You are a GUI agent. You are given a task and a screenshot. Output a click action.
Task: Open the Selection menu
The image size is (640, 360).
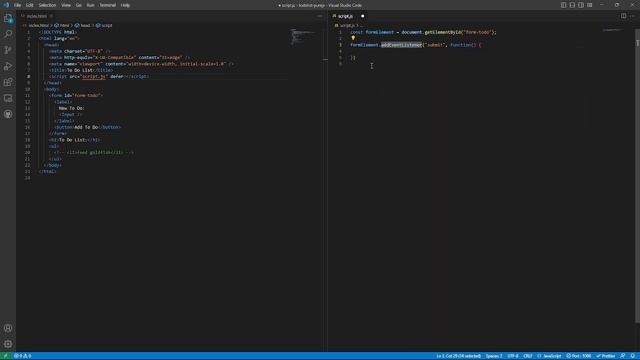coord(47,5)
